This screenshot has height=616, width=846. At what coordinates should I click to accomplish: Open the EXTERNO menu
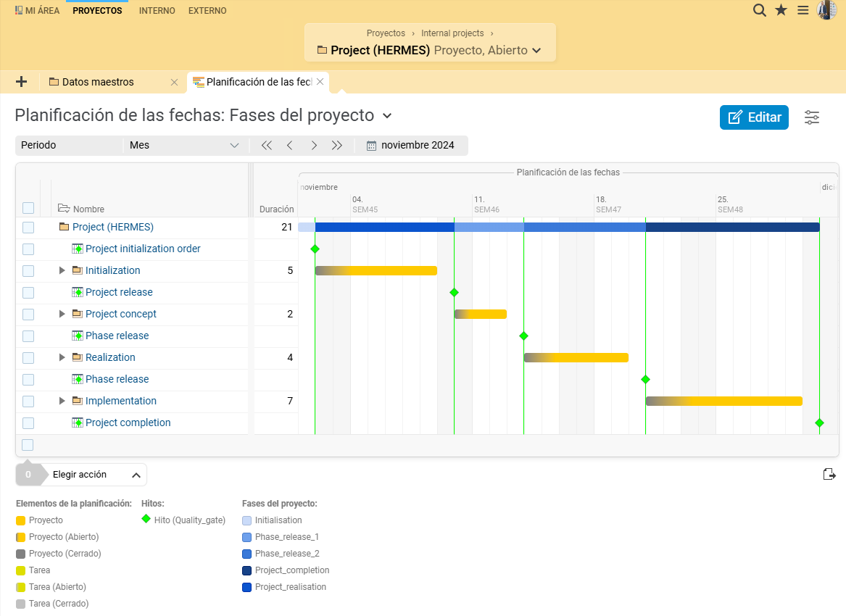207,10
